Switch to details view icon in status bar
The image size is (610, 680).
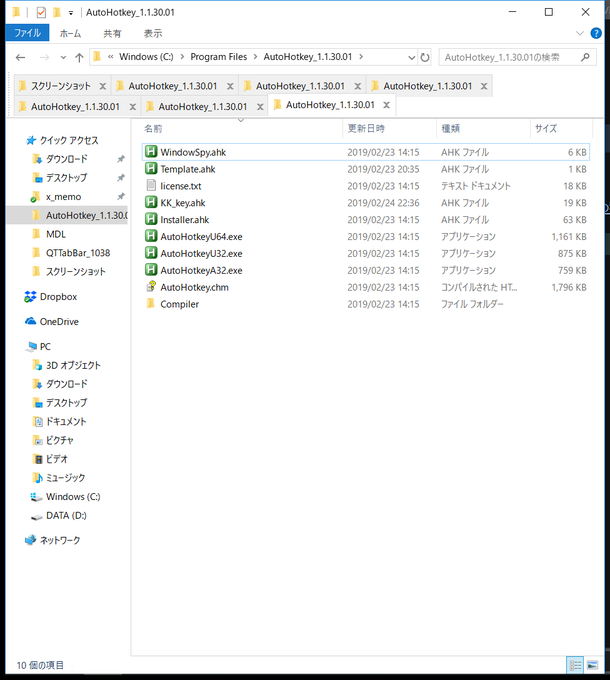(575, 665)
